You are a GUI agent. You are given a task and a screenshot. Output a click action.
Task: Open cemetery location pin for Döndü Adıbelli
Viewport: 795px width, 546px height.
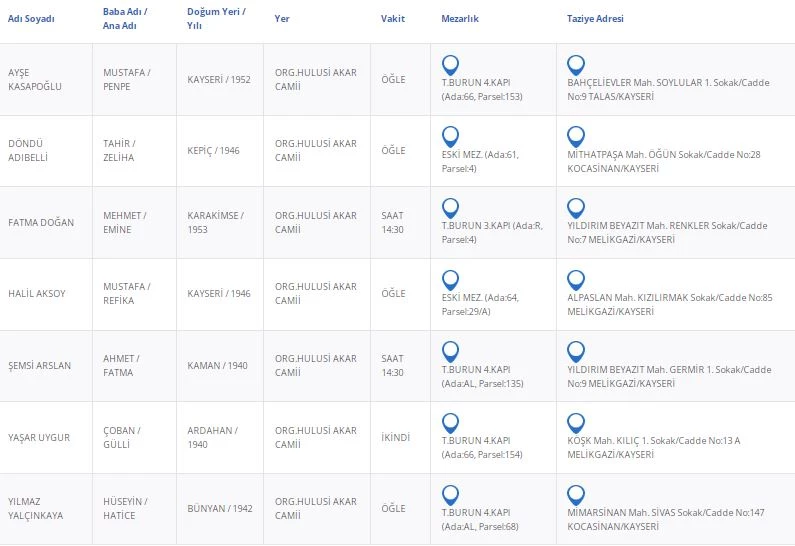[450, 136]
